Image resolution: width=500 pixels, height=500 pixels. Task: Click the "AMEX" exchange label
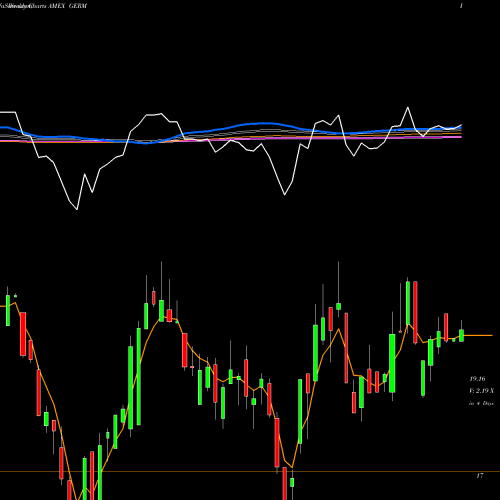point(57,6)
